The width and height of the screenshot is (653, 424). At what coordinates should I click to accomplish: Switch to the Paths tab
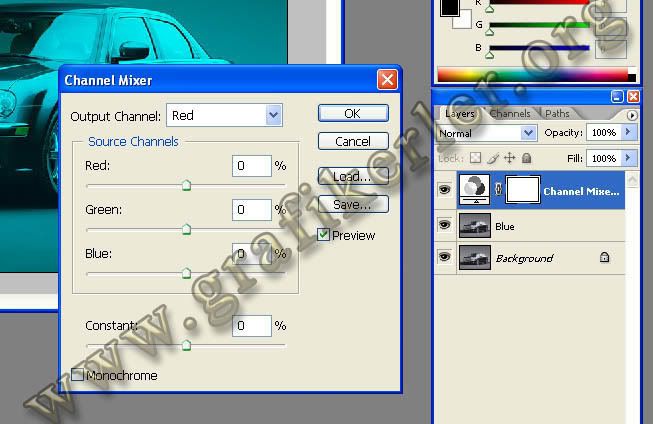pyautogui.click(x=557, y=114)
